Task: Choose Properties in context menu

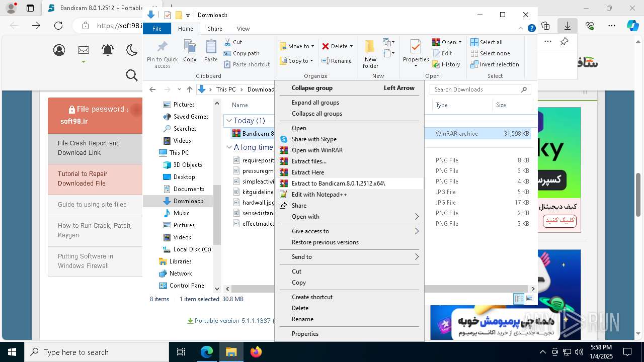Action: [349, 334]
